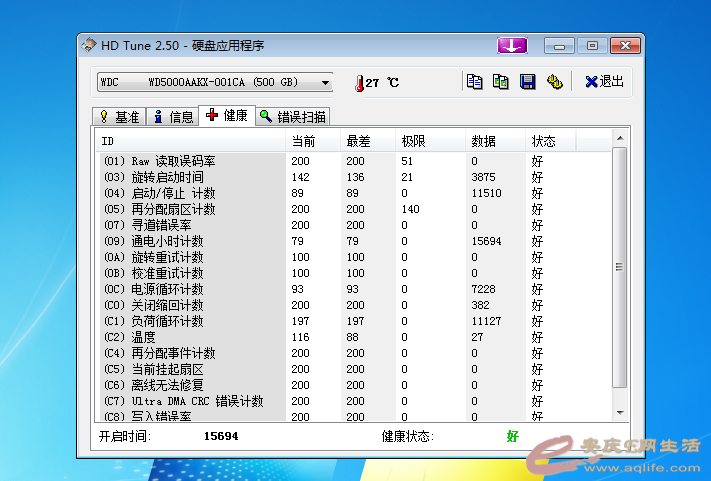
Task: Open the 错误扫描 error scan tab
Action: click(x=293, y=117)
